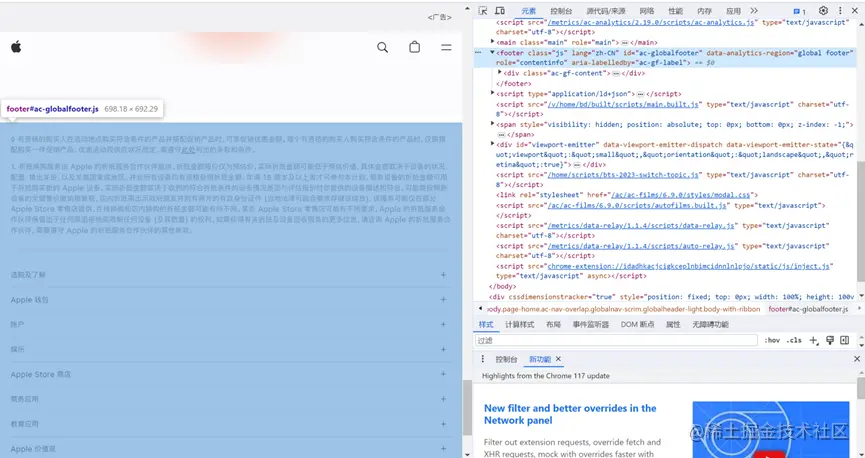Viewport: 865px width, 458px height.
Task: Click the Apple page vertical scrollbar thumb
Action: point(467,408)
